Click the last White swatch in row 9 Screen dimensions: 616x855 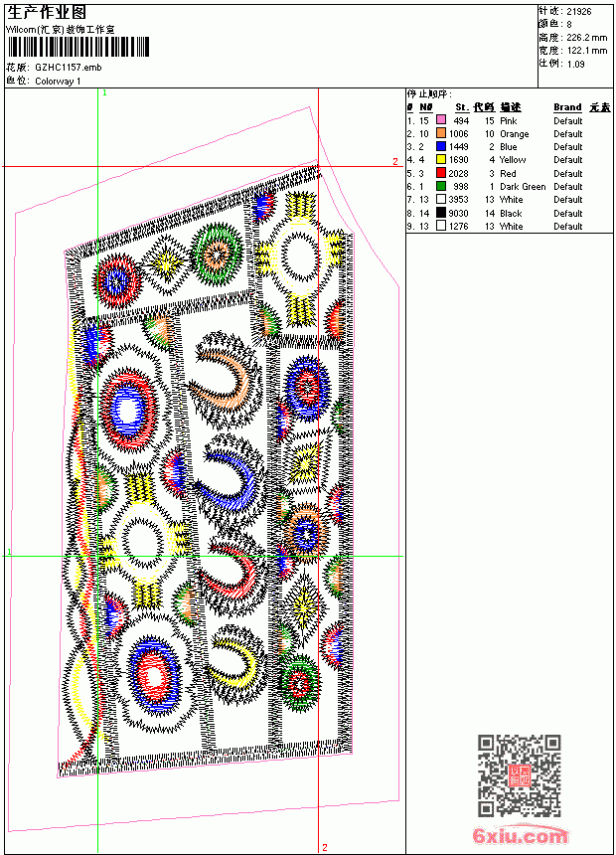(x=440, y=226)
